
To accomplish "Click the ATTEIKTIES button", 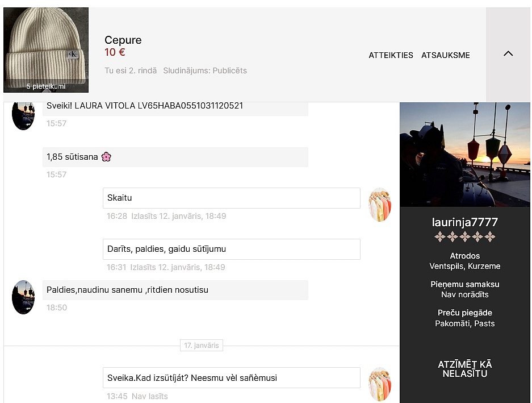I will pos(391,55).
